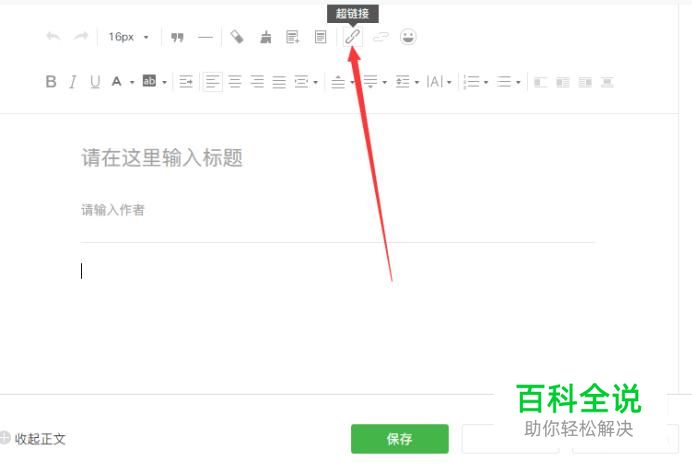Toggle bold formatting
This screenshot has height=473, width=692.
tap(51, 81)
